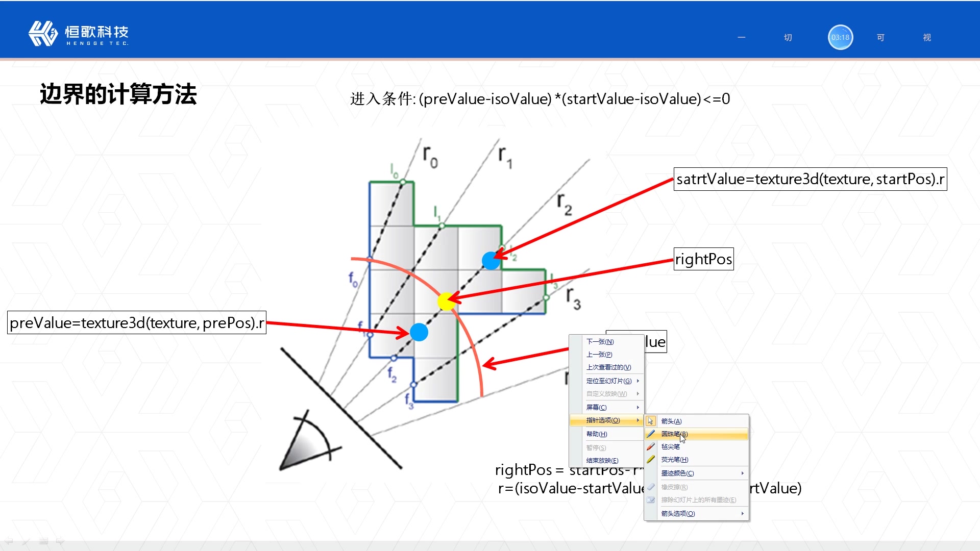Click the 进入条件 formula text
Screen dimensions: 980x551
click(540, 99)
